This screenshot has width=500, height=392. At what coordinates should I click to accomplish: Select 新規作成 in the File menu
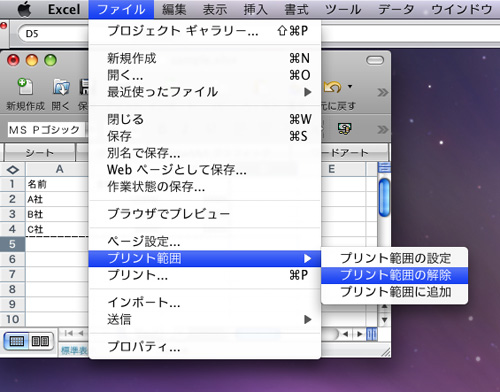click(x=205, y=58)
